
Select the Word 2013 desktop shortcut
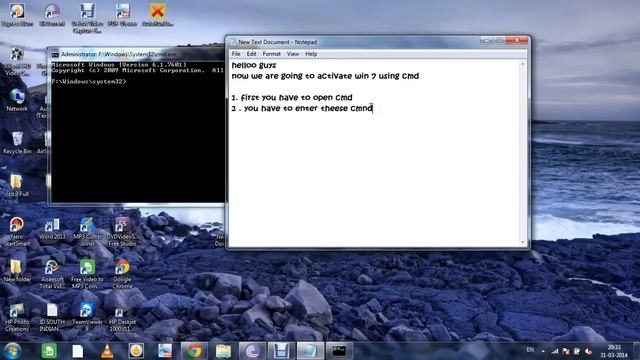click(x=52, y=229)
